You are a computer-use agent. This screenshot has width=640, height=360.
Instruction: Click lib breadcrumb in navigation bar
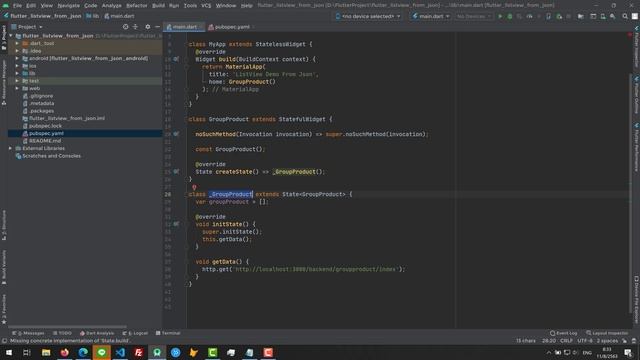tap(93, 16)
